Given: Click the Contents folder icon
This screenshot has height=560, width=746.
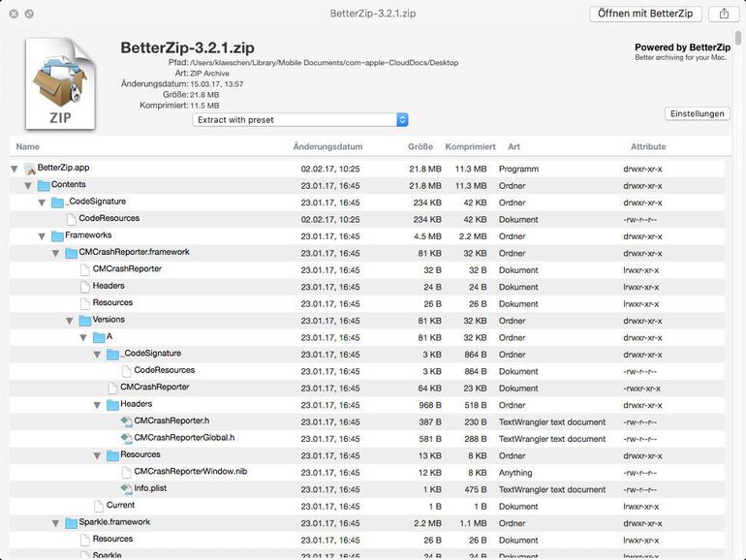Looking at the screenshot, I should click(43, 185).
